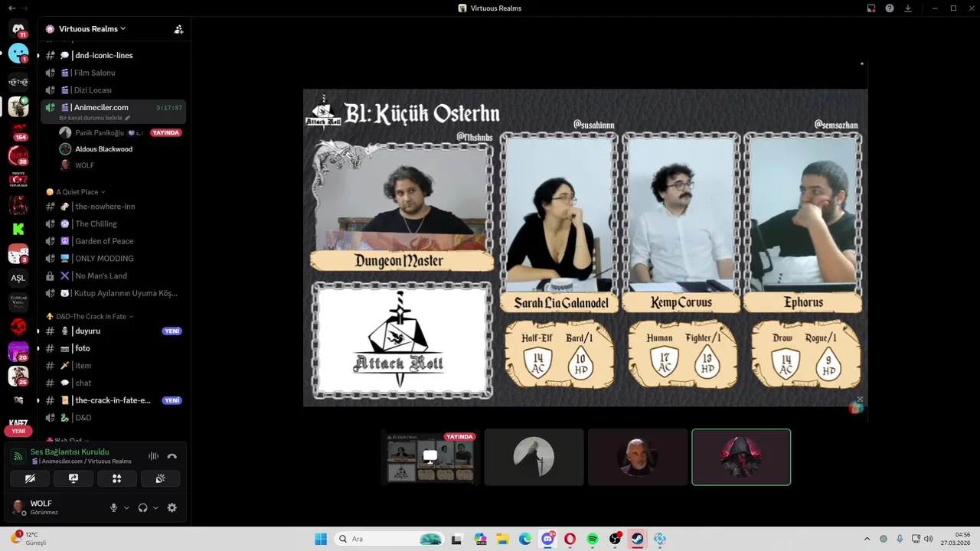Deafen audio with the headphones button
The image size is (980, 551).
(x=142, y=507)
